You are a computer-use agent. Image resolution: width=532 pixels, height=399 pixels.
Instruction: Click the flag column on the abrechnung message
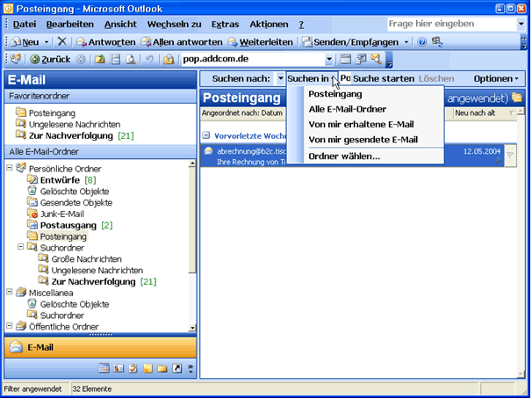(510, 156)
